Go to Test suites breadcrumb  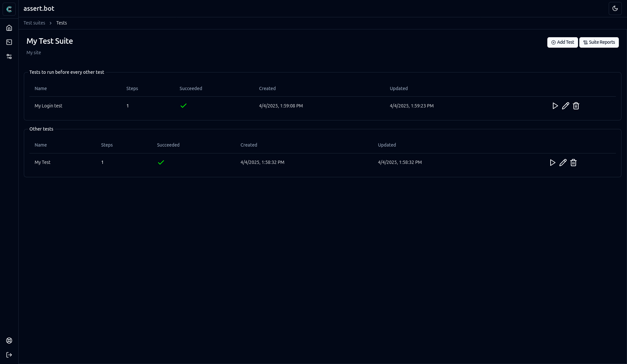click(34, 23)
